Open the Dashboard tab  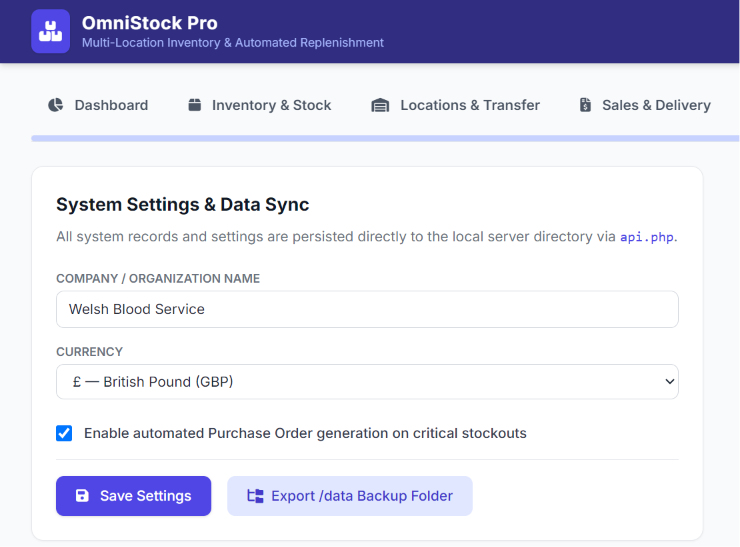click(98, 105)
